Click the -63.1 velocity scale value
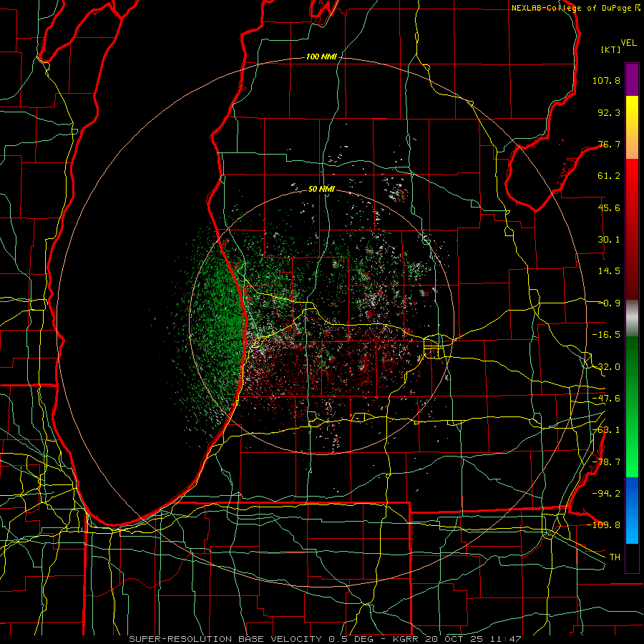The width and height of the screenshot is (644, 644). (x=606, y=430)
